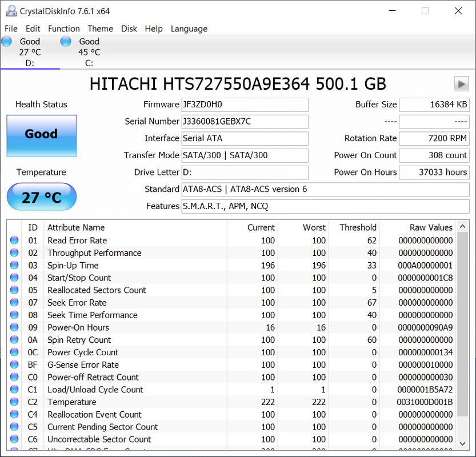Click the CrystalDiskInfo app icon in title bar
The height and width of the screenshot is (457, 476).
(11, 11)
